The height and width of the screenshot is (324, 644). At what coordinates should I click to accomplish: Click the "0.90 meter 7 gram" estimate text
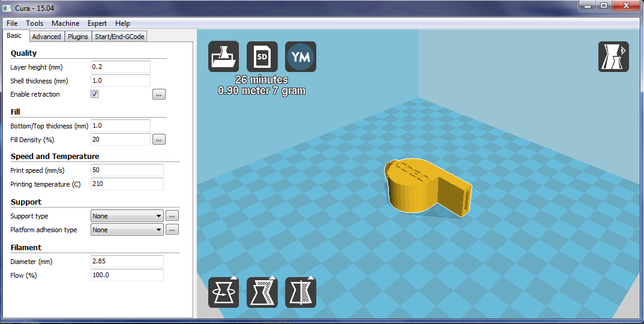click(x=262, y=91)
